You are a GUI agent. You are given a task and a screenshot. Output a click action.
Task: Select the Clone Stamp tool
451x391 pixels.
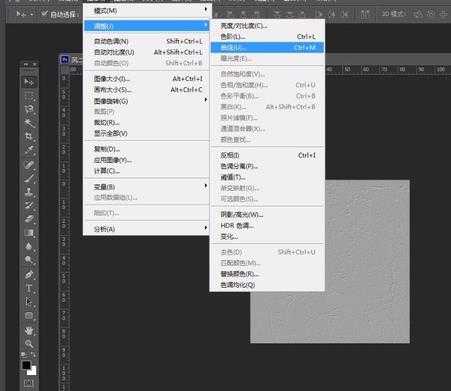29,192
